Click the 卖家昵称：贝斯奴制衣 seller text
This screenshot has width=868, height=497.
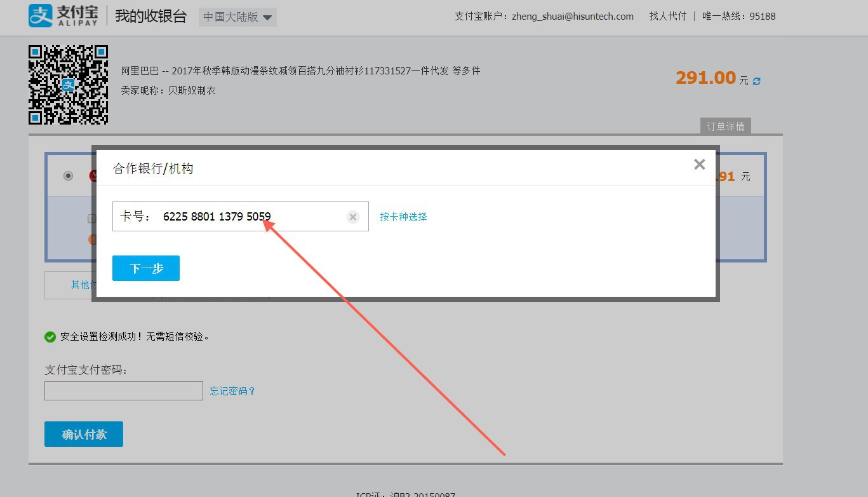168,90
